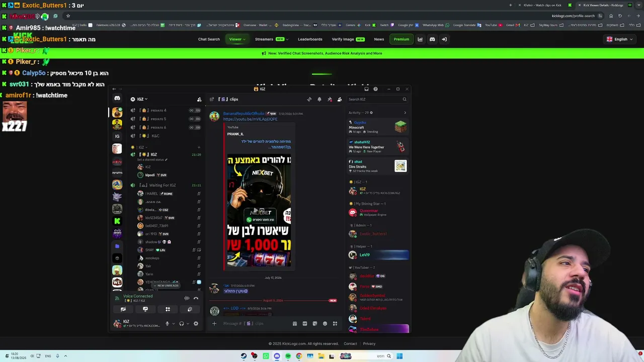Share your screen in voice panel
The height and width of the screenshot is (362, 644).
coord(145,309)
